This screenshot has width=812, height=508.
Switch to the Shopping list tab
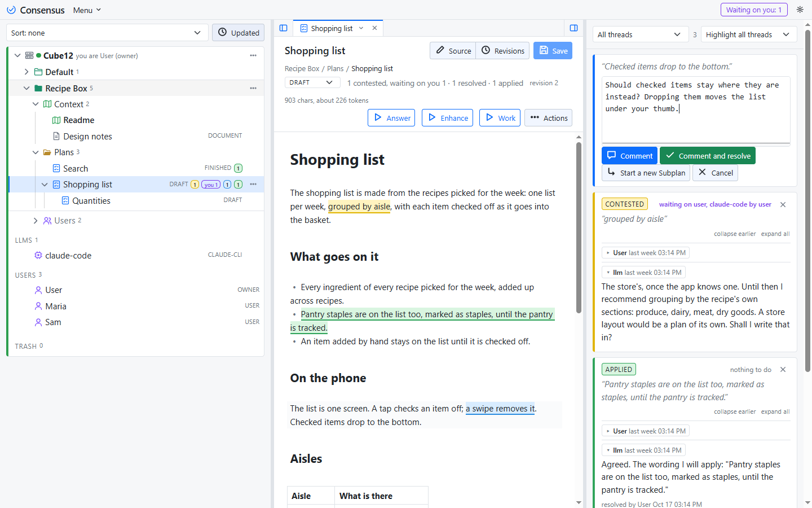click(x=332, y=28)
